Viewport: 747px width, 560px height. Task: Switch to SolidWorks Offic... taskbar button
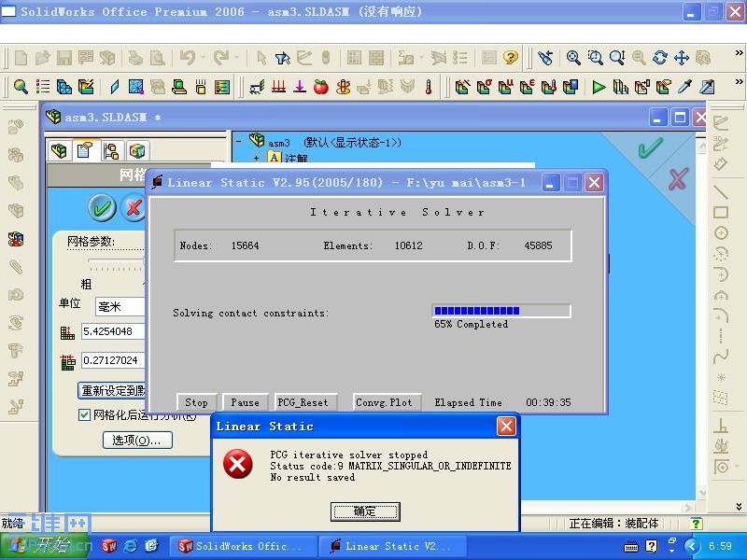(x=244, y=546)
